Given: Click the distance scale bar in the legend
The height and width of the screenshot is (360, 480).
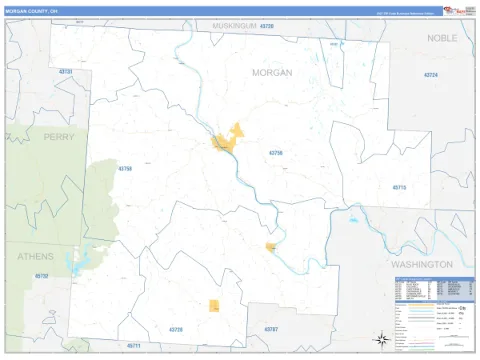Looking at the screenshot, I should click(454, 337).
